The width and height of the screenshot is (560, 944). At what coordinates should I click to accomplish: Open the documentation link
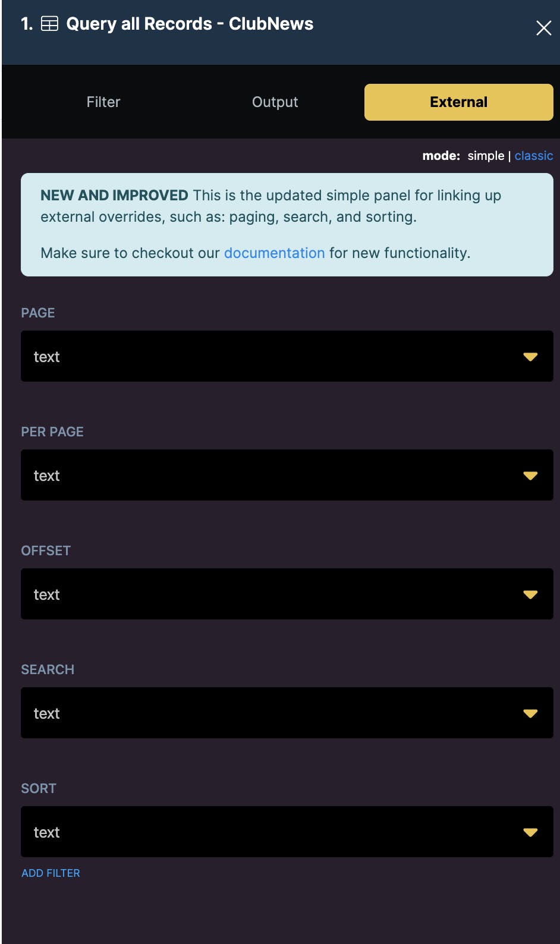click(x=274, y=253)
